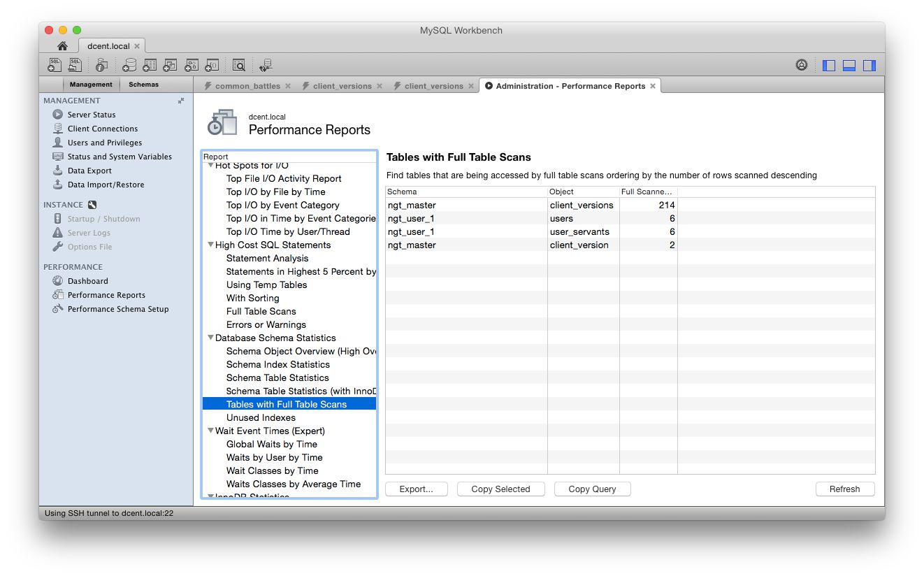Screen dimensions: 924x576
Task: Open the Statement Analysis report
Action: coord(267,258)
